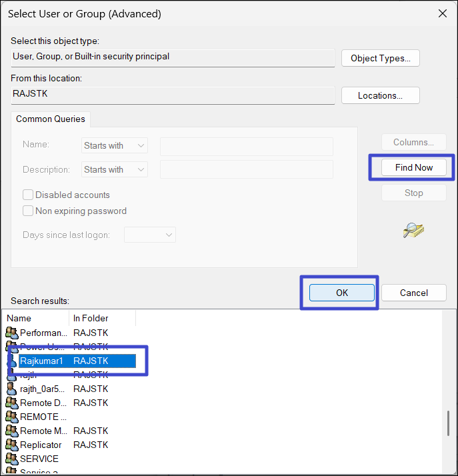Enable Non expiring password checkbox
Image resolution: width=458 pixels, height=476 pixels.
28,211
